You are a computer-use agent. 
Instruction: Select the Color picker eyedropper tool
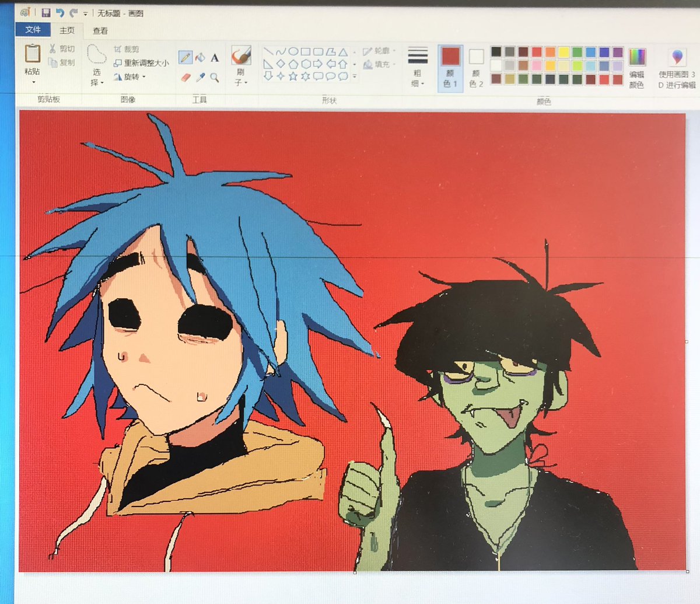tap(200, 77)
